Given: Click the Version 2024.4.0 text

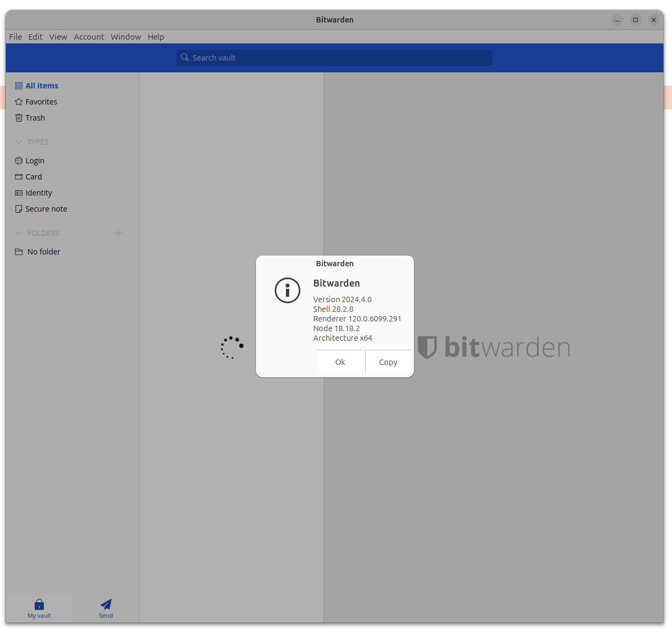Looking at the screenshot, I should [342, 299].
